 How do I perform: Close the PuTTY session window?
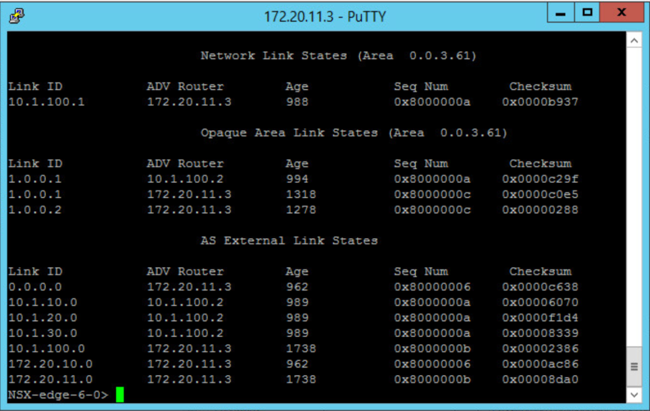(621, 13)
